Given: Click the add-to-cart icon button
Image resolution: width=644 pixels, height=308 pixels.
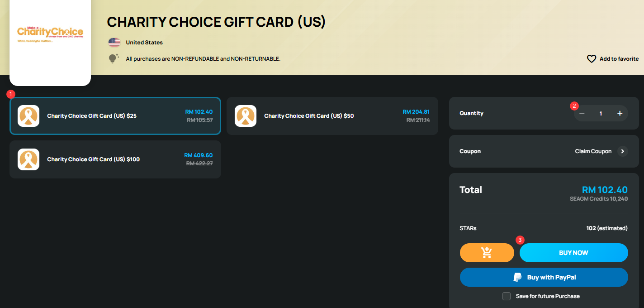Looking at the screenshot, I should point(487,253).
